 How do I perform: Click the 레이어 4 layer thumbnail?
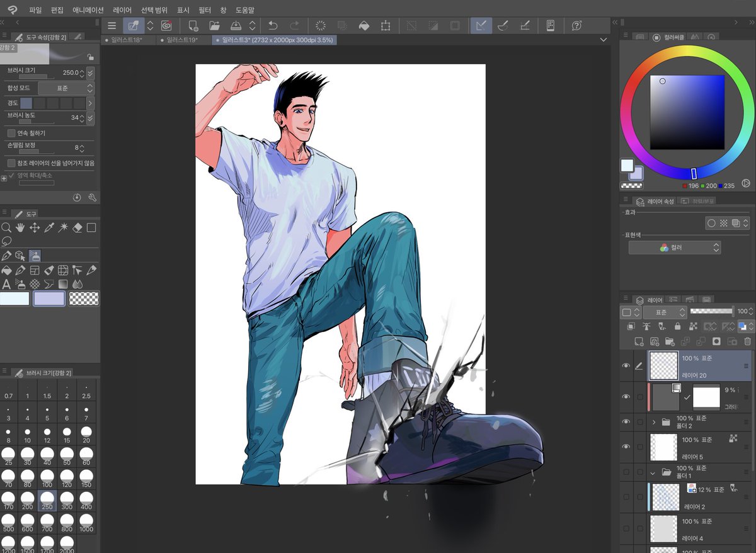pyautogui.click(x=663, y=528)
